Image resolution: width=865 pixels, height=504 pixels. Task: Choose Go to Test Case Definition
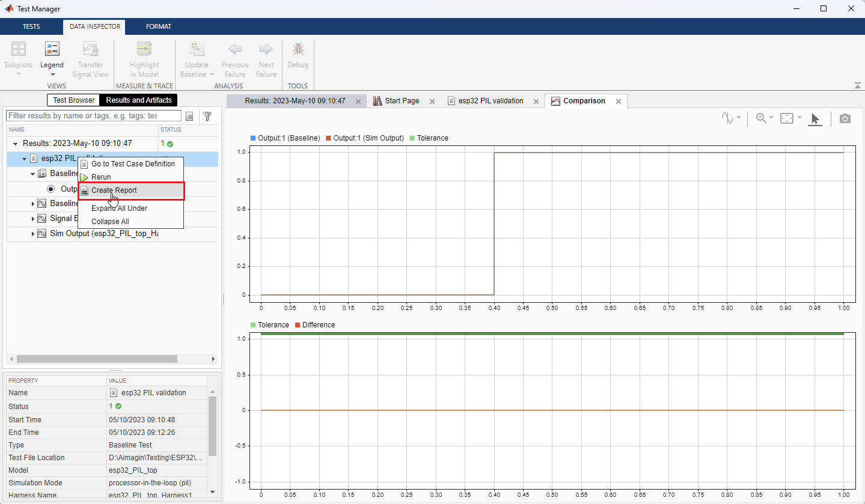(x=131, y=163)
